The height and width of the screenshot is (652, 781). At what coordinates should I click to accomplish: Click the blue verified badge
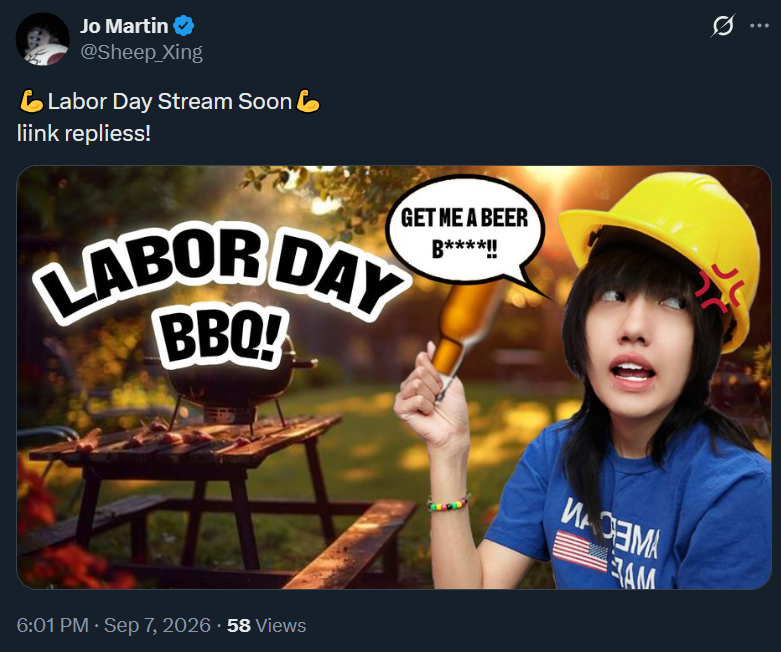coord(184,26)
